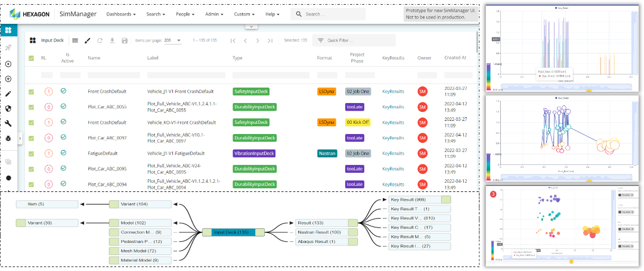644x271 pixels.
Task: Click the wrench tools icon in sidebar
Action: tap(8, 123)
